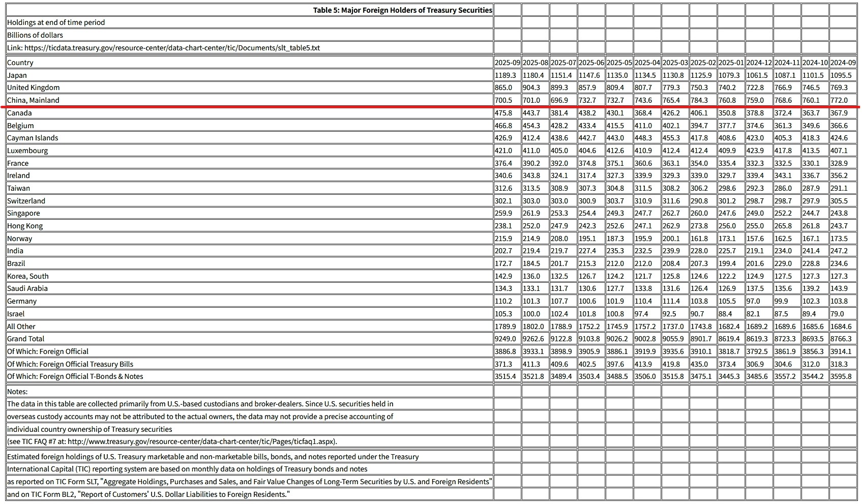The image size is (862, 504).
Task: Click the 'Holdings at end of time period' cell
Action: click(56, 22)
